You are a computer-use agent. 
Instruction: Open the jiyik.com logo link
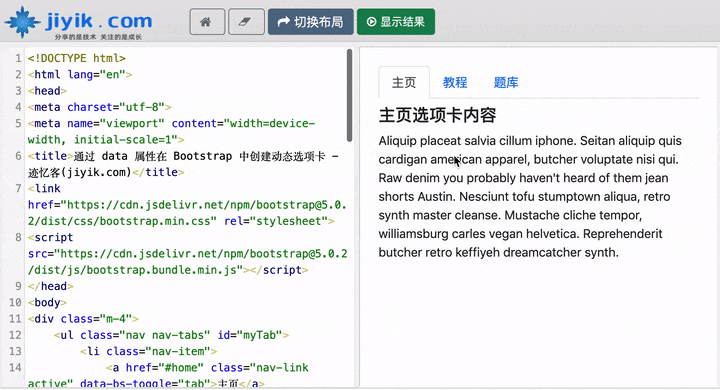click(78, 23)
